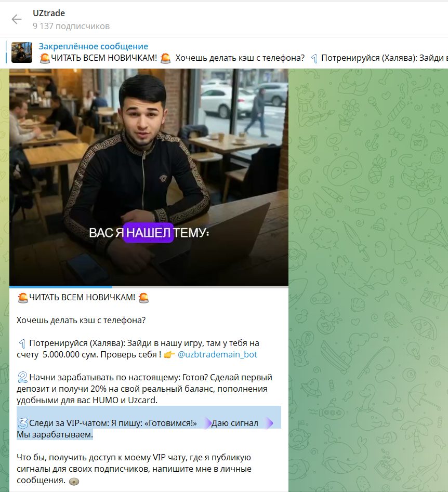Click the number 1 emoji before Потренируйся

coord(22,343)
